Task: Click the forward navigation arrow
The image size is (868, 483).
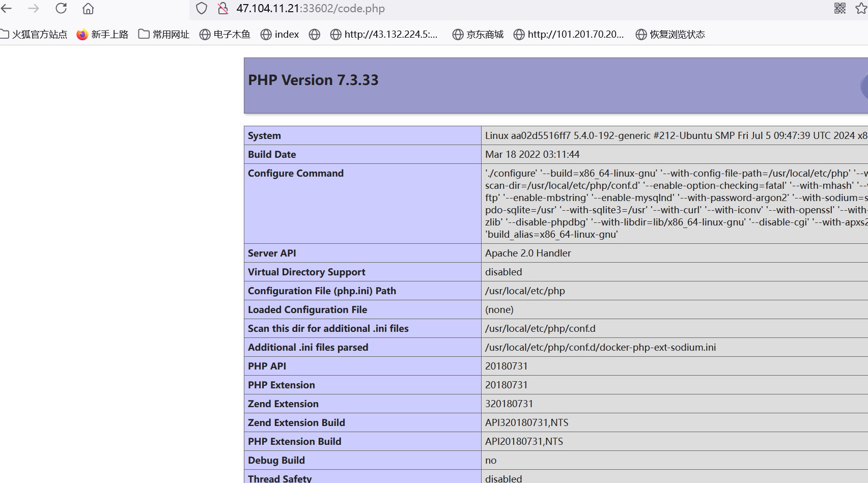Action: [x=34, y=9]
